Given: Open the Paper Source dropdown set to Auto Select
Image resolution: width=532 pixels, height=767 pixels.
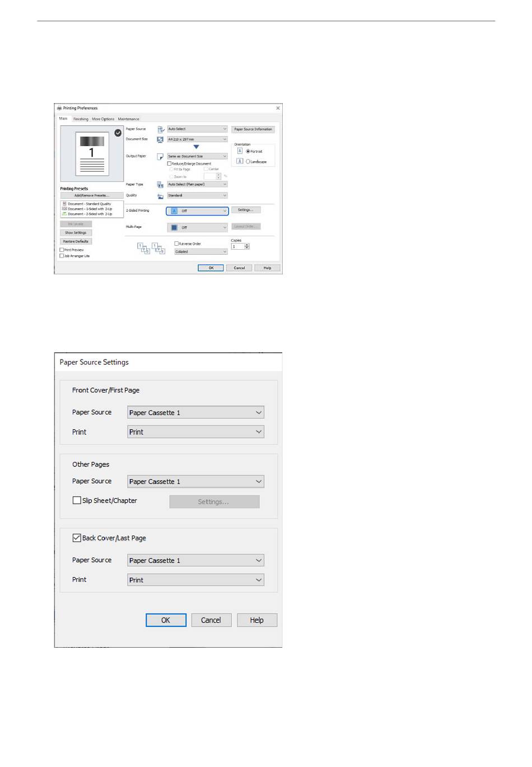Looking at the screenshot, I should 197,129.
